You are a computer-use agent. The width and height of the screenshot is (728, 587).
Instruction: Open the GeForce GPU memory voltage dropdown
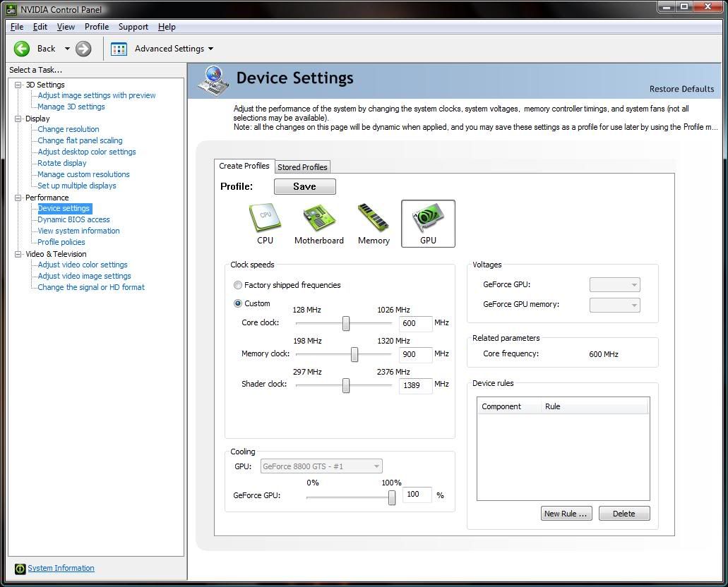[x=615, y=305]
